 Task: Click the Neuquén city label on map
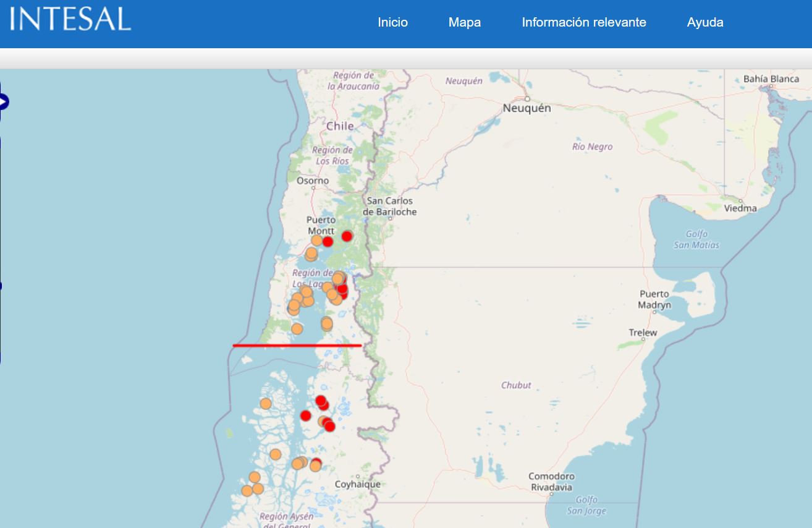click(x=526, y=108)
